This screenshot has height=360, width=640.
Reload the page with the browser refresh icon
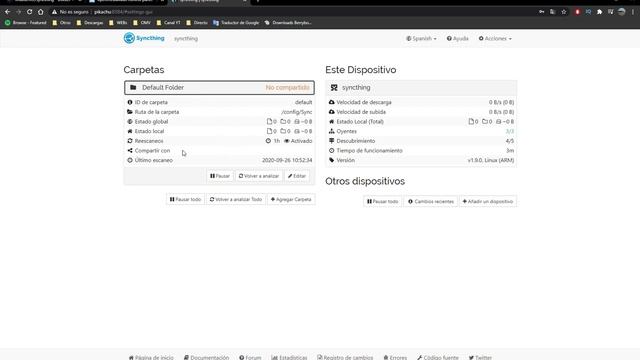29,12
